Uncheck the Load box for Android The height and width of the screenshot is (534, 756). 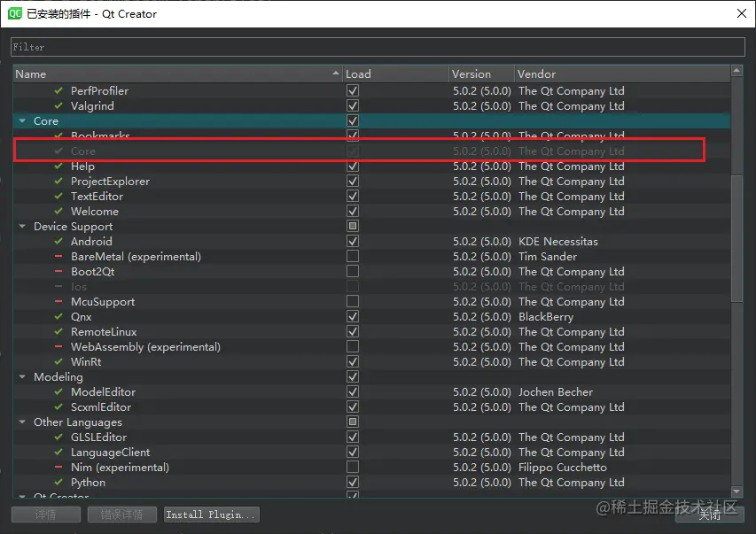[353, 241]
